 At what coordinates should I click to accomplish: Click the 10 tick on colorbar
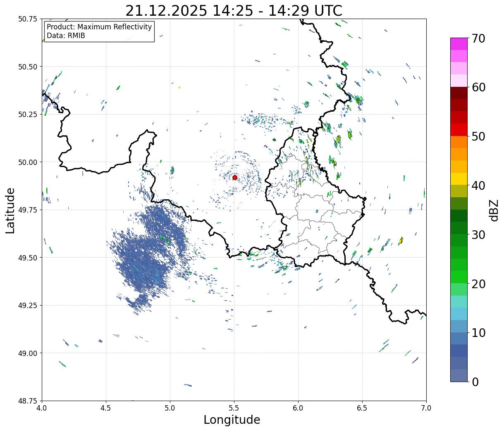(x=478, y=332)
